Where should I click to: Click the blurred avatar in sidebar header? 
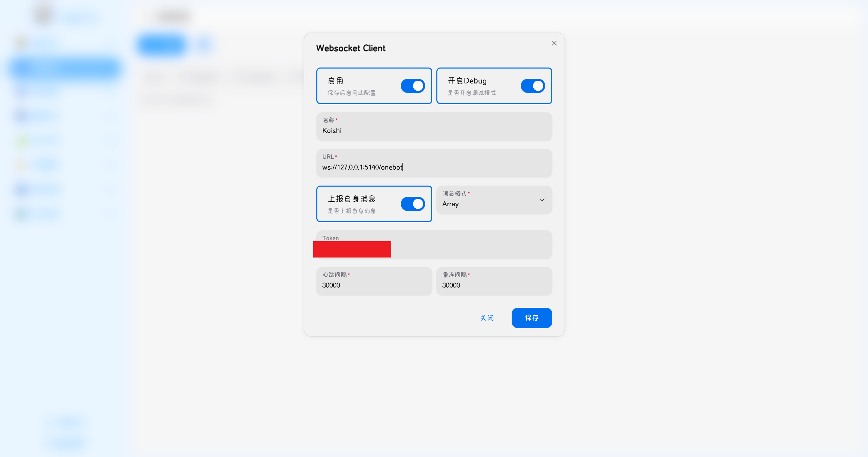point(43,15)
